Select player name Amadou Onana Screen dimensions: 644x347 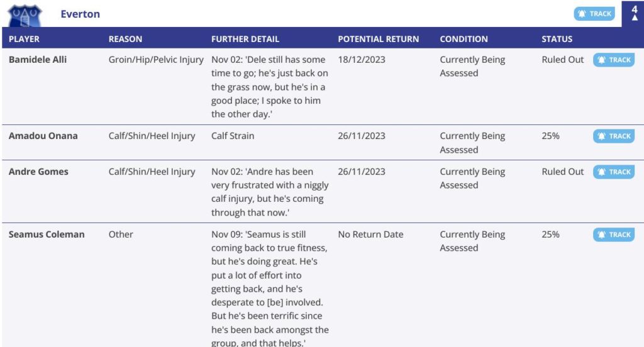43,136
